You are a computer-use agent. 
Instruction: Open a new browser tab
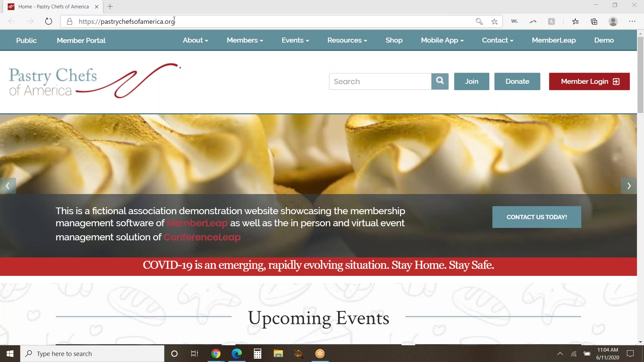pyautogui.click(x=110, y=6)
